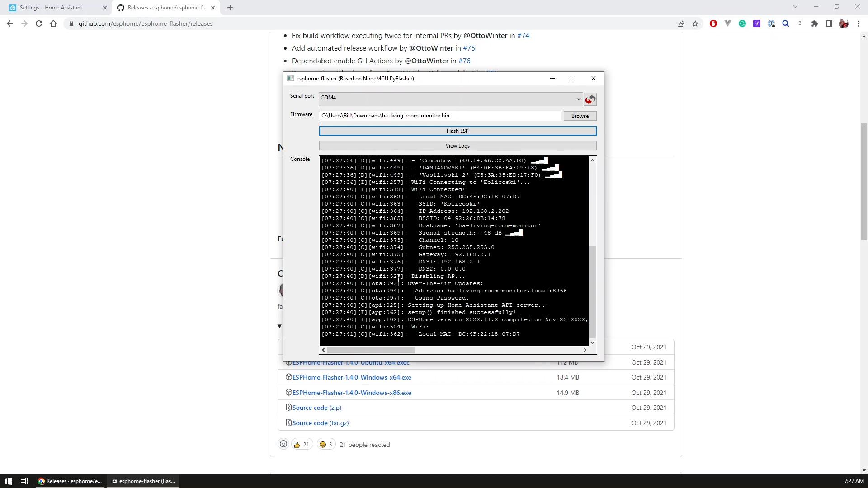Open the Chrome profile avatar

(843, 23)
